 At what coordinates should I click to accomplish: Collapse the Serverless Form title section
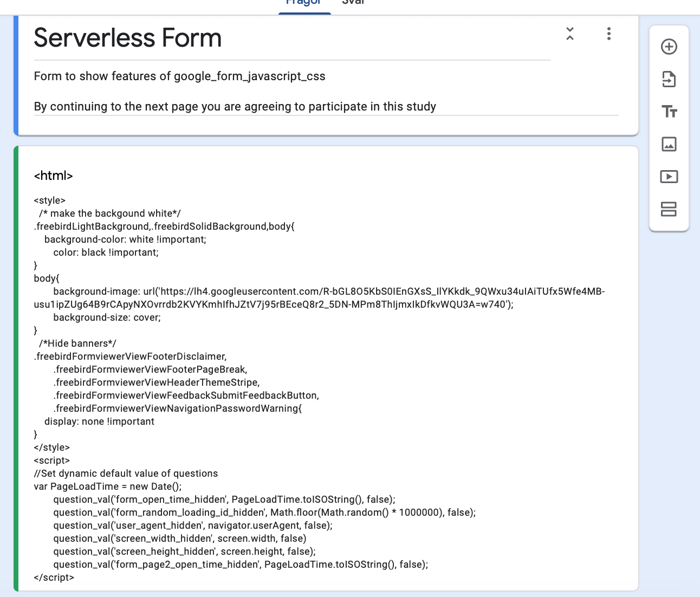[570, 34]
